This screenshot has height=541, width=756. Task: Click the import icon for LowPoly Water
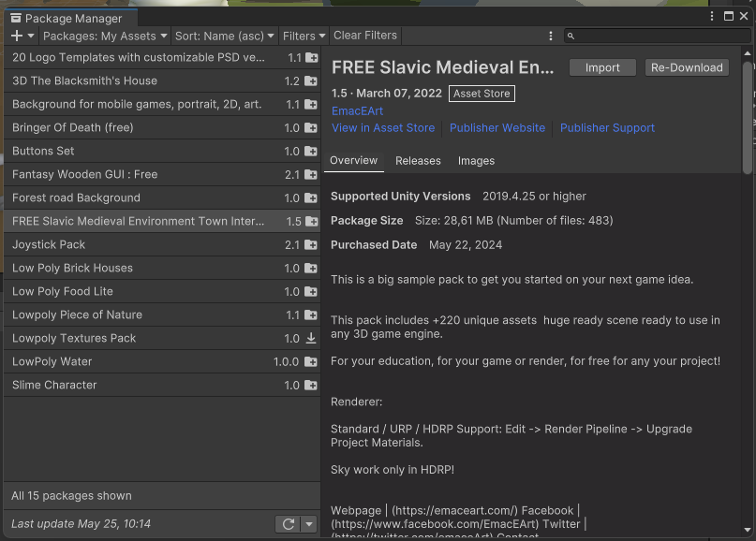(311, 362)
